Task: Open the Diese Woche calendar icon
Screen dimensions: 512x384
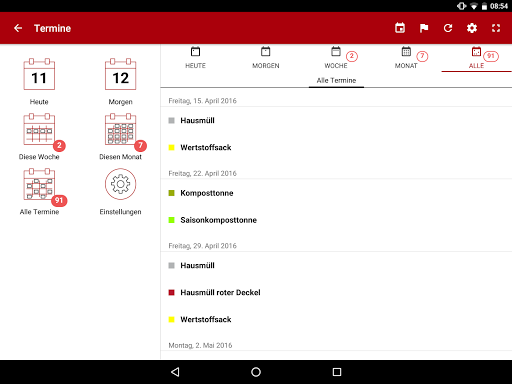Action: pos(39,129)
